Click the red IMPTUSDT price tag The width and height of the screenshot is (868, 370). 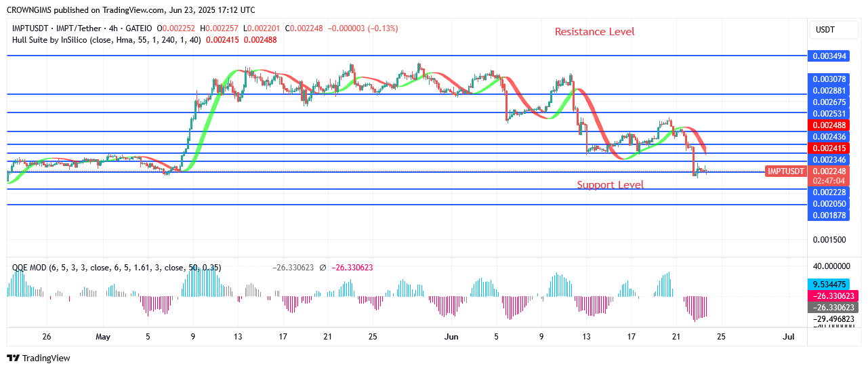coord(786,171)
